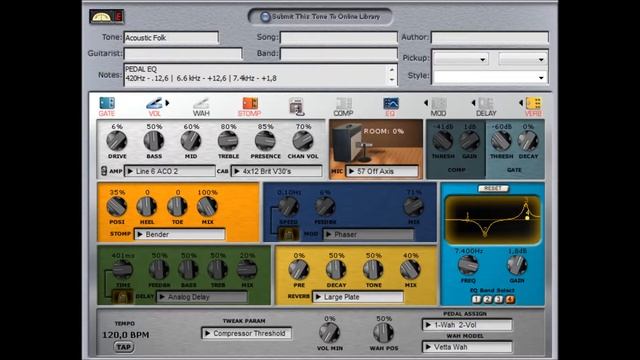Open the MOD model dropdown Phaser
The image size is (640, 360).
coord(369,234)
